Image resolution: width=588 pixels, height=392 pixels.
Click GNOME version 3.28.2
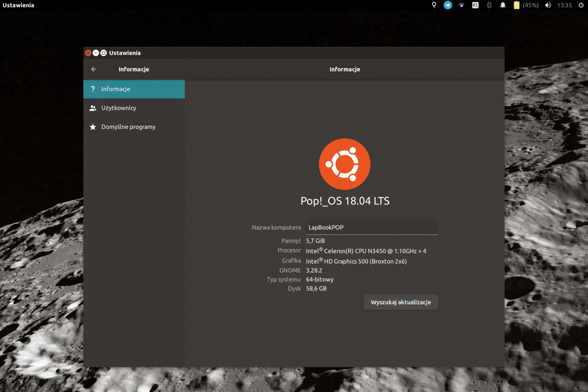click(x=314, y=270)
